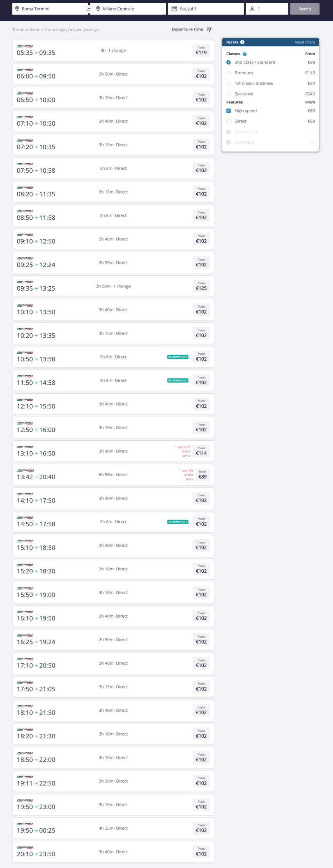Select 1st Class / Business option
Screen dimensions: 333x868
point(229,83)
